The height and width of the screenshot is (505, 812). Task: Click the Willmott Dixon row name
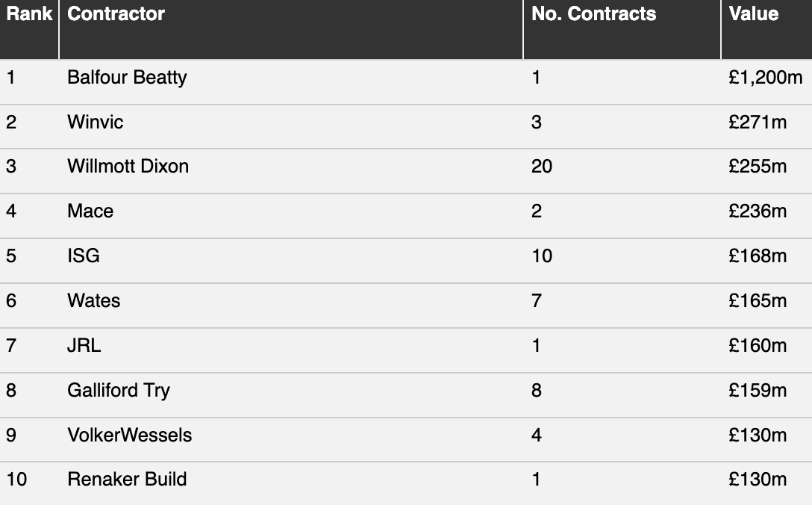pyautogui.click(x=128, y=167)
